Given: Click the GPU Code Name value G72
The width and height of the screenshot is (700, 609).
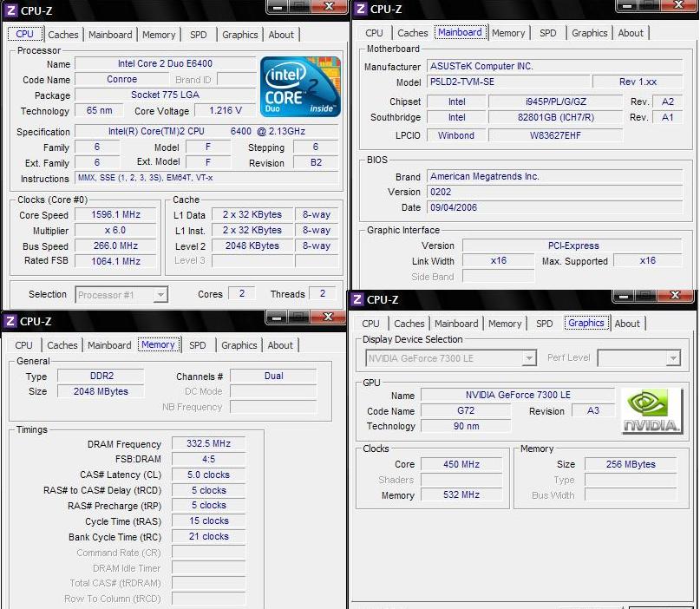Looking at the screenshot, I should tap(466, 410).
